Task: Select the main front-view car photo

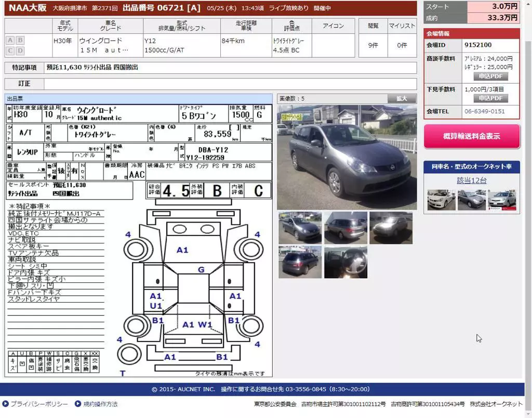Action: click(347, 157)
